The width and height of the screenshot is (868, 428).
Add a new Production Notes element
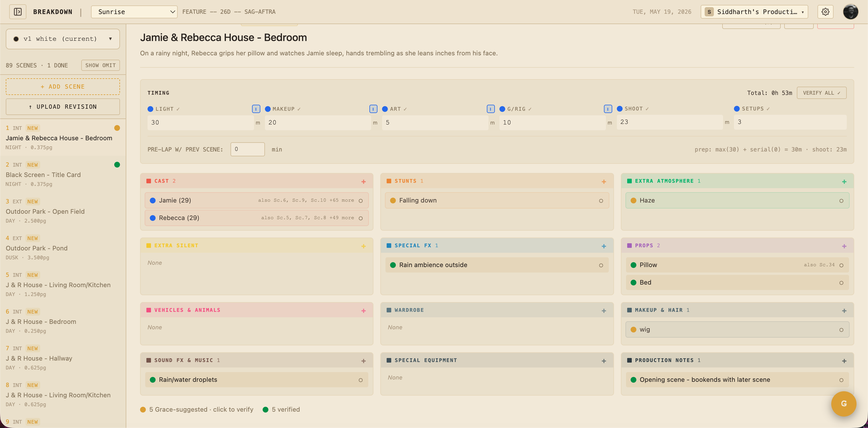844,361
